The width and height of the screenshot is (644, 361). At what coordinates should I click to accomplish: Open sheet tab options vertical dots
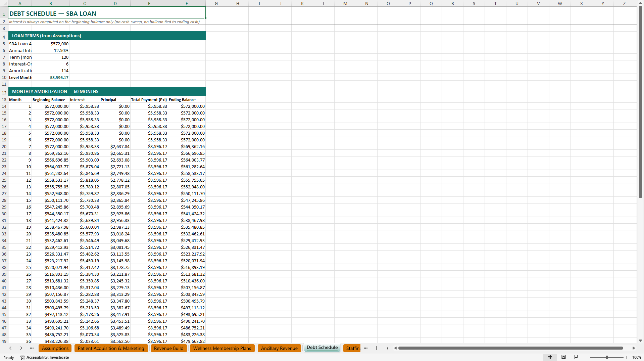(387, 348)
